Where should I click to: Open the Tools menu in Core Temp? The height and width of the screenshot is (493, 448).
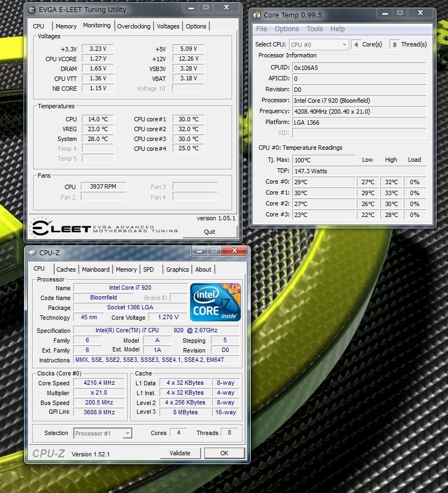click(315, 29)
